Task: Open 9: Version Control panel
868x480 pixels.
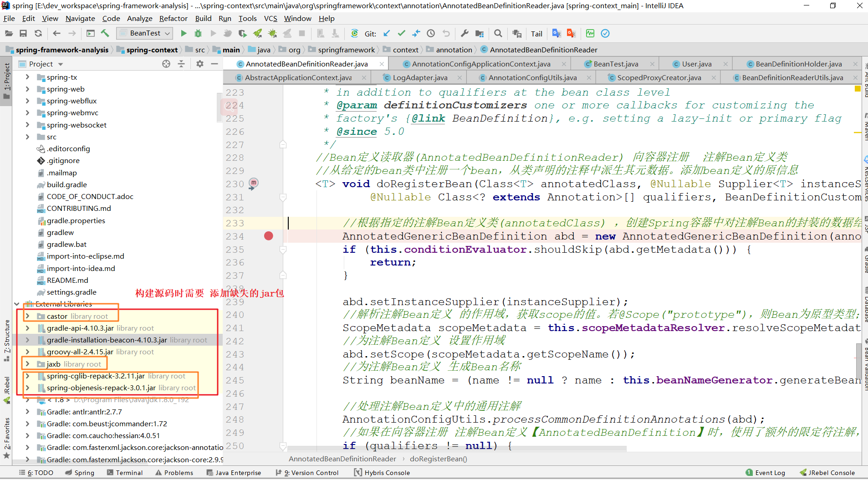Action: coord(307,473)
